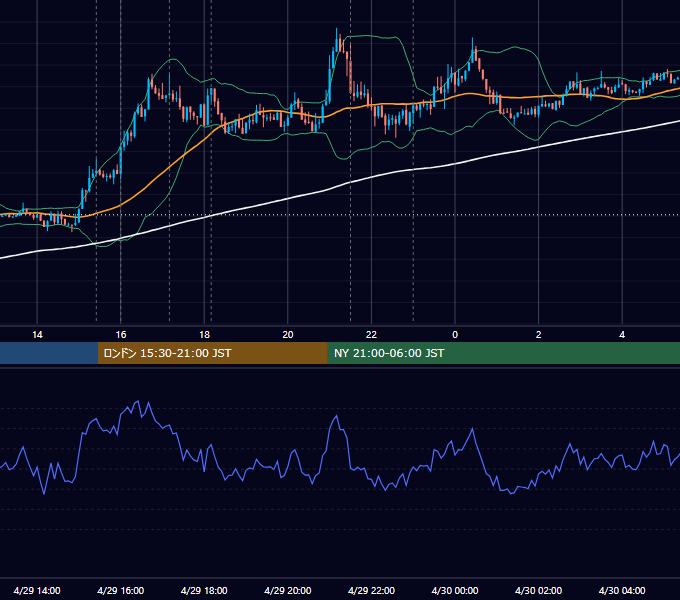Image resolution: width=680 pixels, height=600 pixels.
Task: Click the 18 hour label on chart axis
Action: (x=204, y=335)
